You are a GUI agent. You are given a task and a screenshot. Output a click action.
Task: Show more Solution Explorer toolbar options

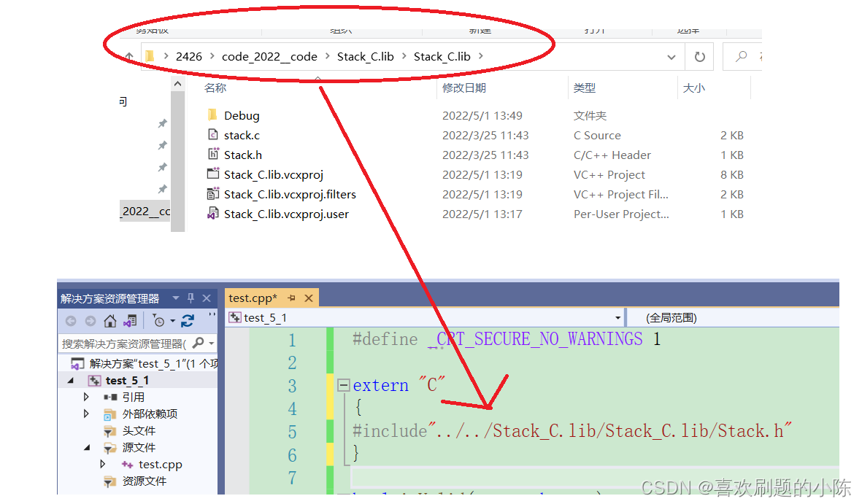[x=212, y=316]
